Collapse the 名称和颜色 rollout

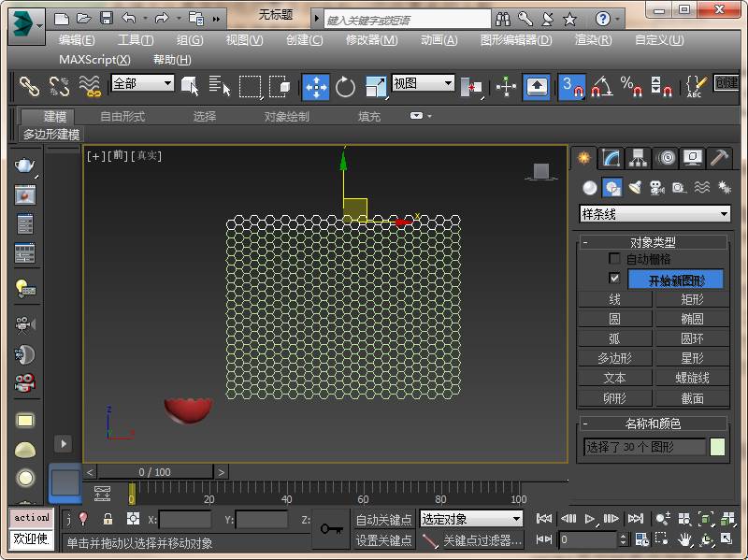pyautogui.click(x=653, y=424)
